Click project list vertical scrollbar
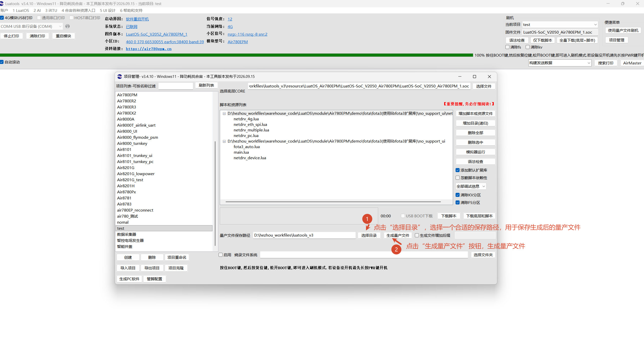The image size is (644, 347). click(x=215, y=193)
